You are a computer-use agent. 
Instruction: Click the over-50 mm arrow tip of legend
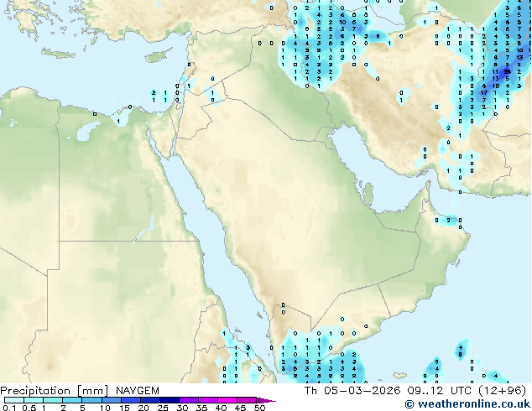click(266, 400)
